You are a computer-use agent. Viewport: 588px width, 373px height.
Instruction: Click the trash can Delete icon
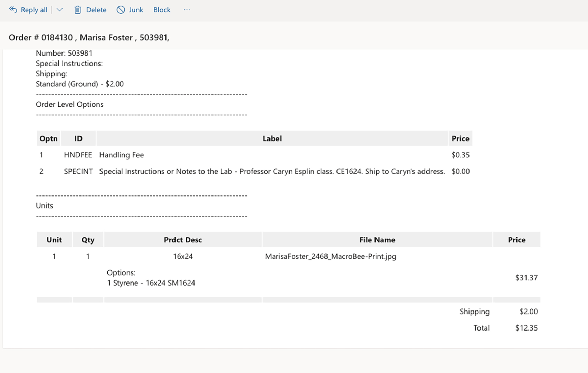(78, 10)
